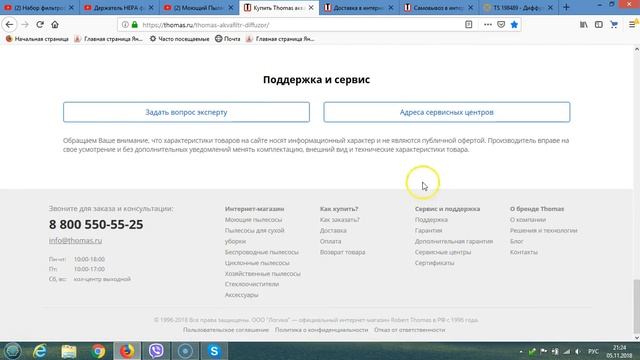The width and height of the screenshot is (640, 360).
Task: Open page actions three-dots menu
Action: tap(488, 25)
